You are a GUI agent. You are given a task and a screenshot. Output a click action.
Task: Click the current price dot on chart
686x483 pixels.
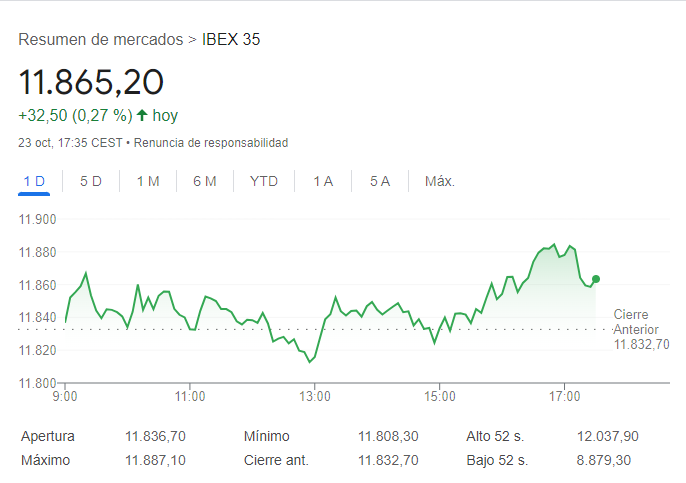pos(596,279)
